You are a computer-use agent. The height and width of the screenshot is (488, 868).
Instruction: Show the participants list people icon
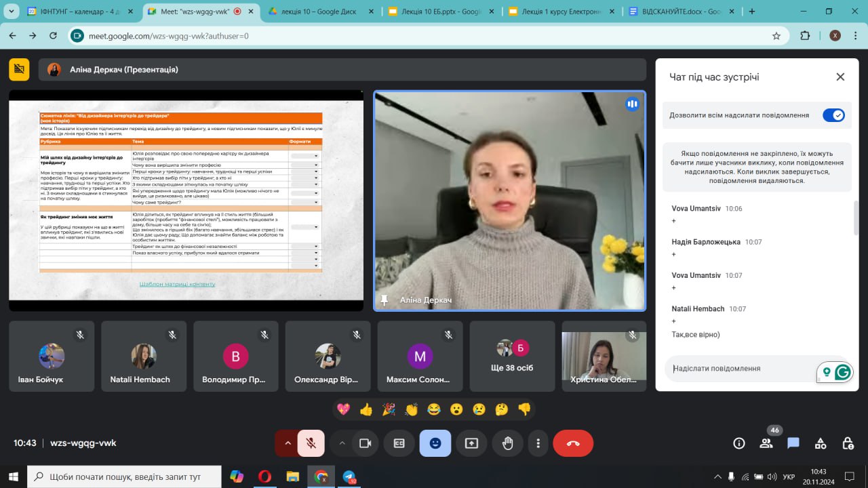[x=766, y=443]
